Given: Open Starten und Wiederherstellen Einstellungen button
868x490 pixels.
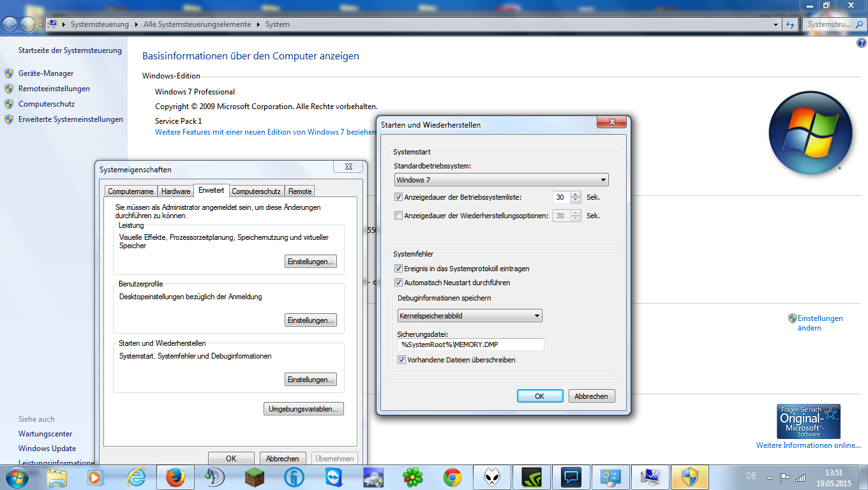Looking at the screenshot, I should click(x=310, y=380).
